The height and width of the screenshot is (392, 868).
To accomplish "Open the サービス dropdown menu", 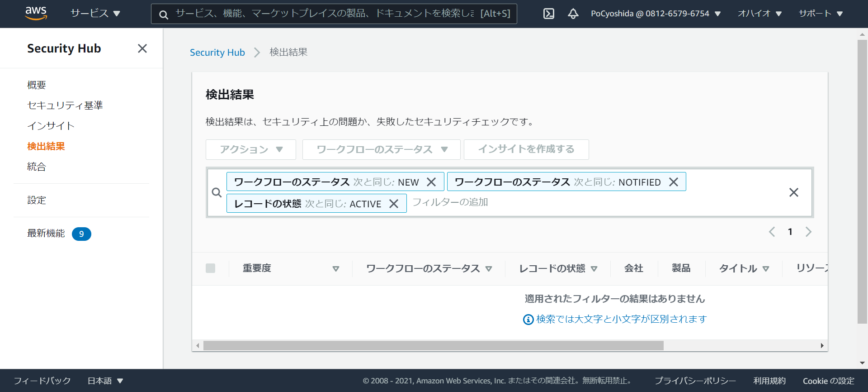I will (x=95, y=14).
